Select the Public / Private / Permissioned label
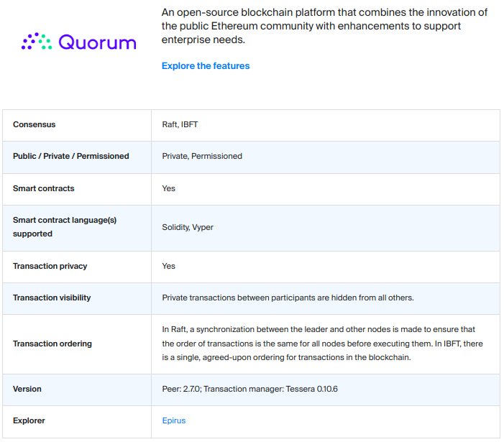Screen dimensions: 504x442 [x=71, y=156]
